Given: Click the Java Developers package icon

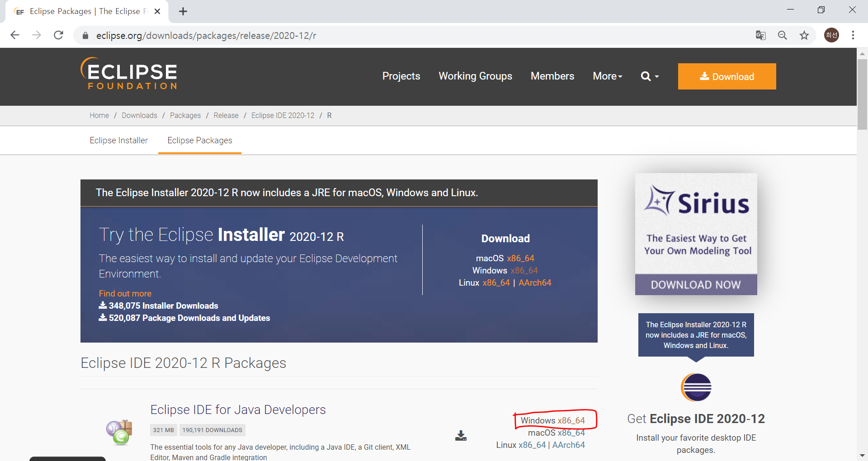Looking at the screenshot, I should coord(120,432).
